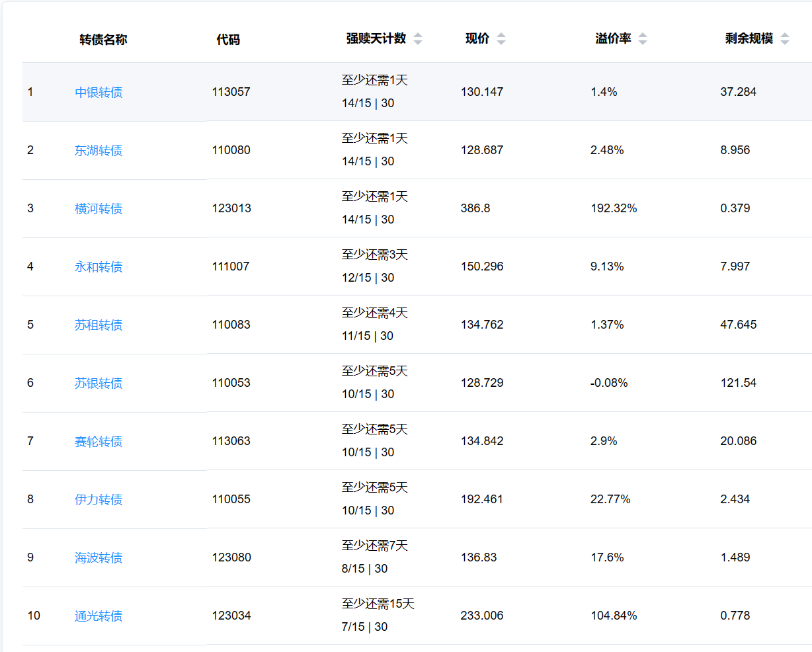This screenshot has height=652, width=812.
Task: Click the 192.32% premium rate cell
Action: [x=614, y=208]
